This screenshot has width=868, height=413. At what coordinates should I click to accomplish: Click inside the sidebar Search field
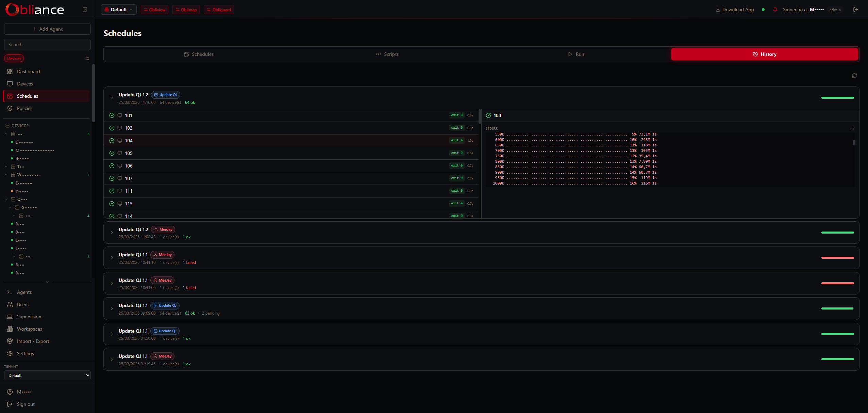click(x=47, y=44)
